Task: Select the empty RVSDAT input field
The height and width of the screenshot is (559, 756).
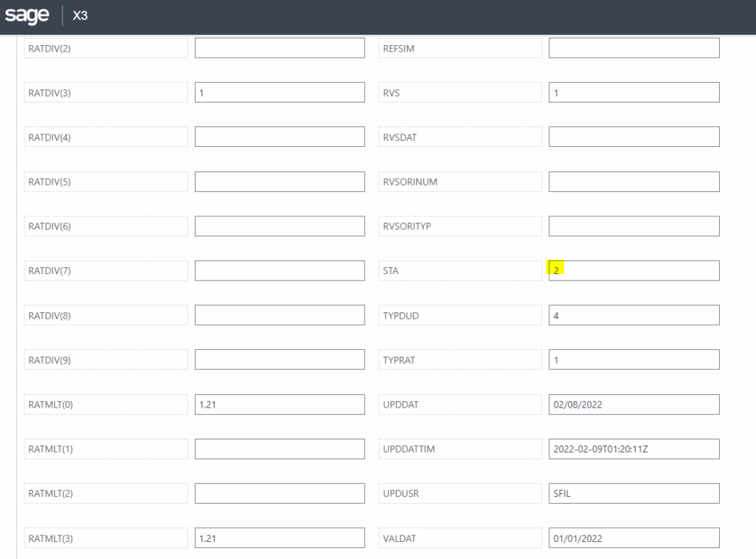Action: coord(633,136)
